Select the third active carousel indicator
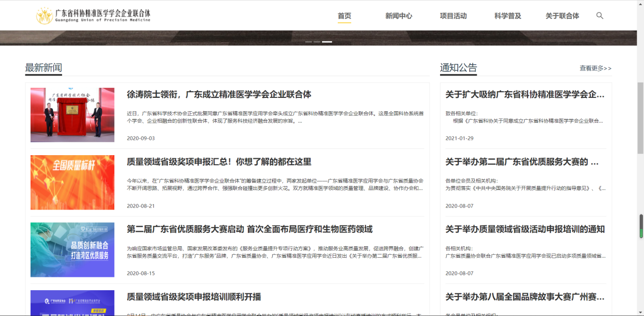Screen dimensions: 644x316 [x=327, y=42]
